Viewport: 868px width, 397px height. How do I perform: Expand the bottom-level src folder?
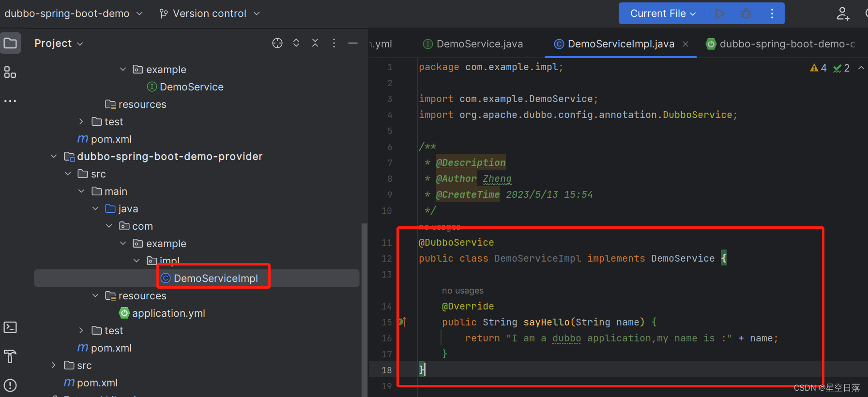click(x=54, y=365)
